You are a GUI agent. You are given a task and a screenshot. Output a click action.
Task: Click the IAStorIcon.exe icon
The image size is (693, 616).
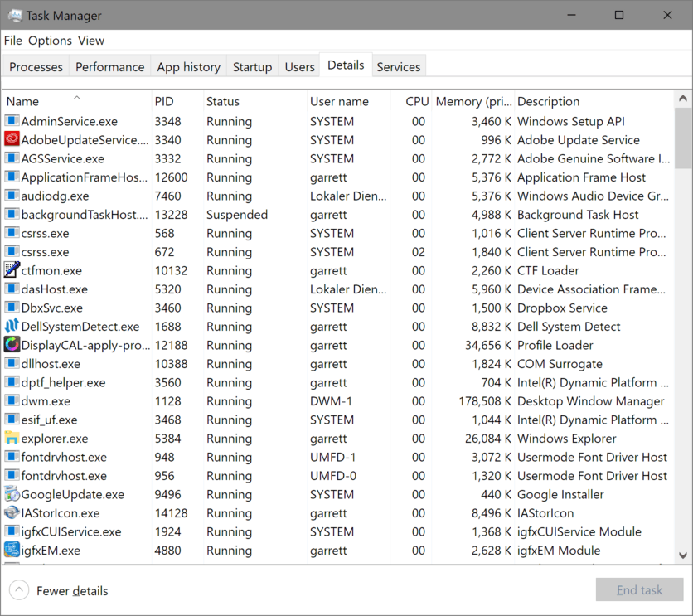pos(12,512)
